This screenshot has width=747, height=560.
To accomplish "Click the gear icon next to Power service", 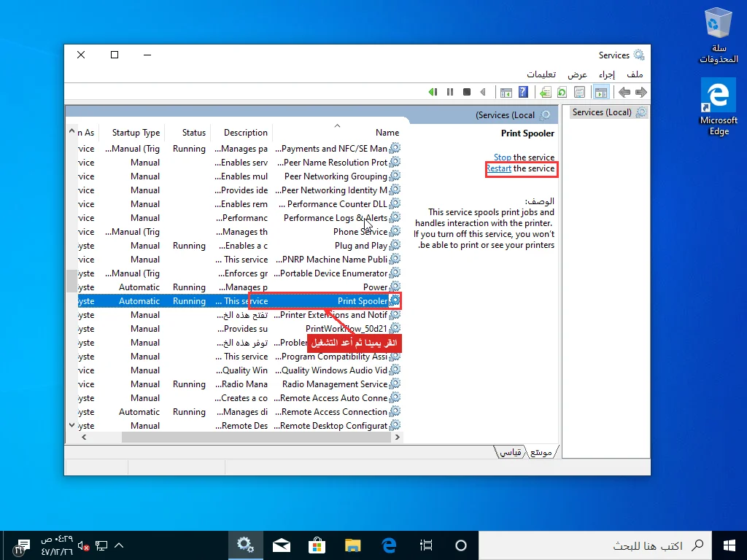I will 395,287.
